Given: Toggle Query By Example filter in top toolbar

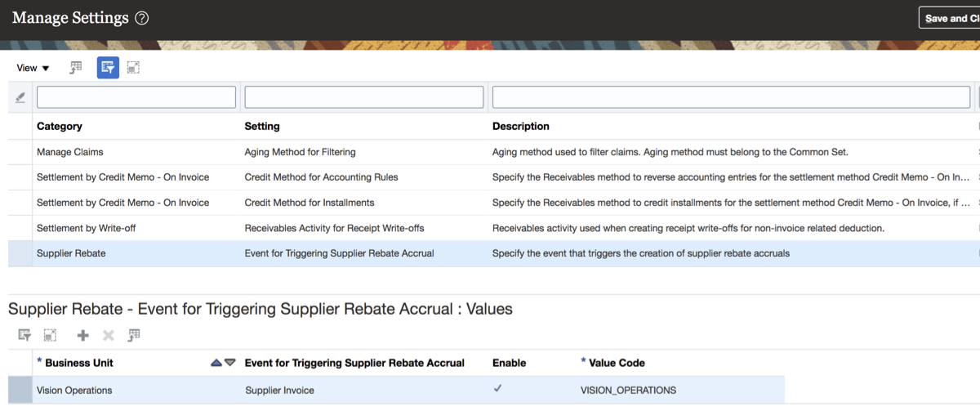Looking at the screenshot, I should tap(108, 68).
